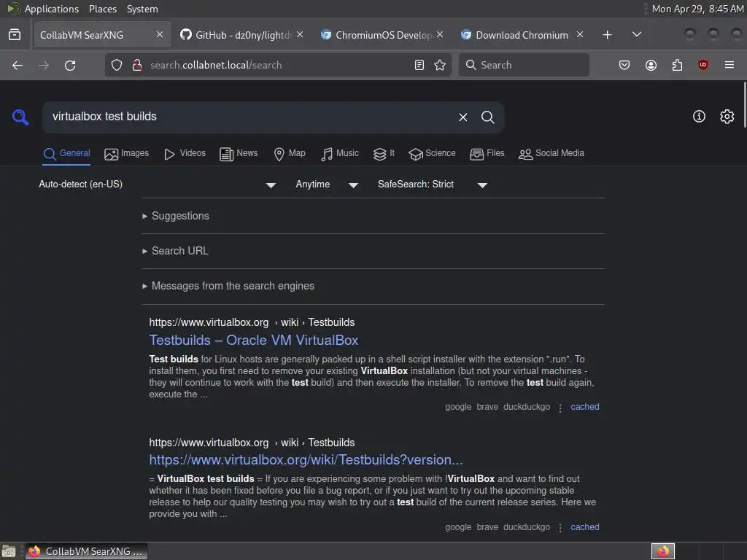The image size is (747, 560).
Task: Open Auto-detect (en-US) language dropdown
Action: (158, 184)
